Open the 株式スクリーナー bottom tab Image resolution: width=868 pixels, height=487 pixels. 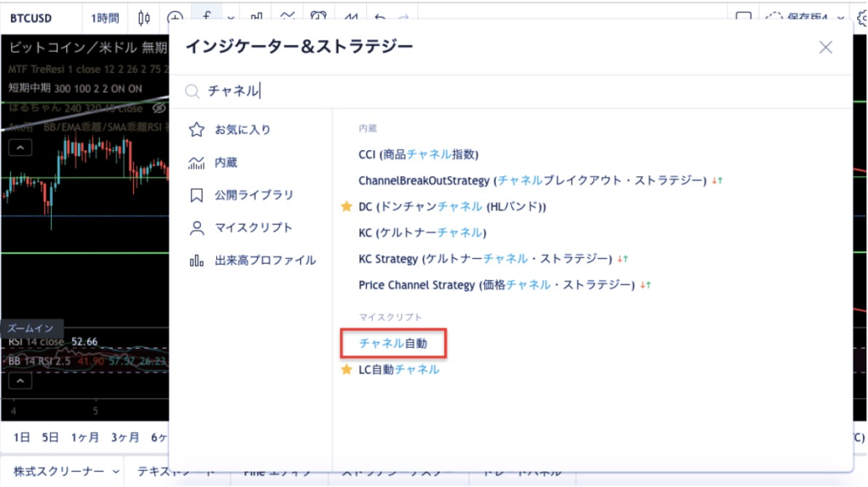pyautogui.click(x=59, y=472)
